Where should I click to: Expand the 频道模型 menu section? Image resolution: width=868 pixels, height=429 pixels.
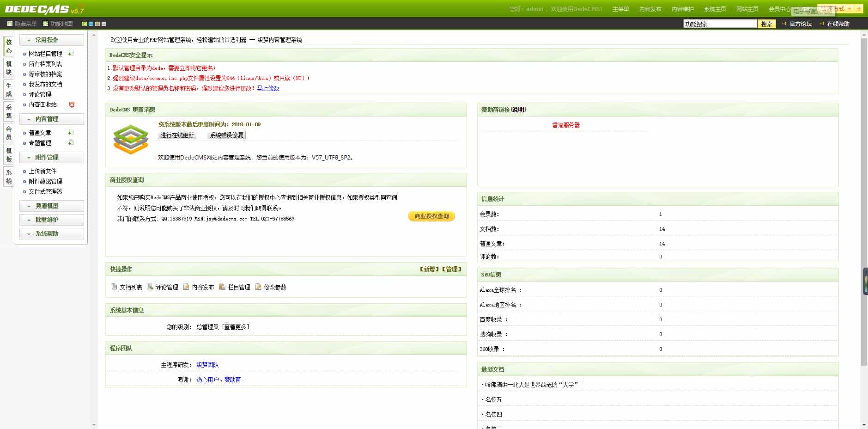(x=52, y=206)
